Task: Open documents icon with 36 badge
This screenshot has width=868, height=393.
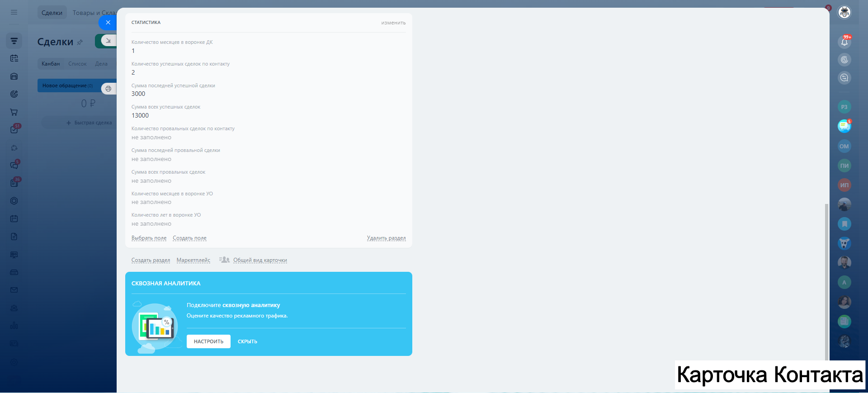Action: (15, 182)
